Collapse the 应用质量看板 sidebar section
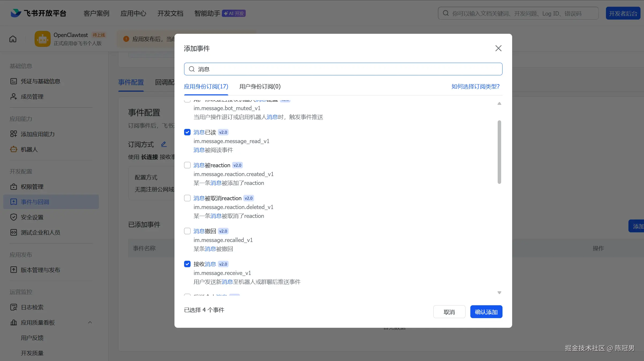The width and height of the screenshot is (644, 361). pos(90,322)
